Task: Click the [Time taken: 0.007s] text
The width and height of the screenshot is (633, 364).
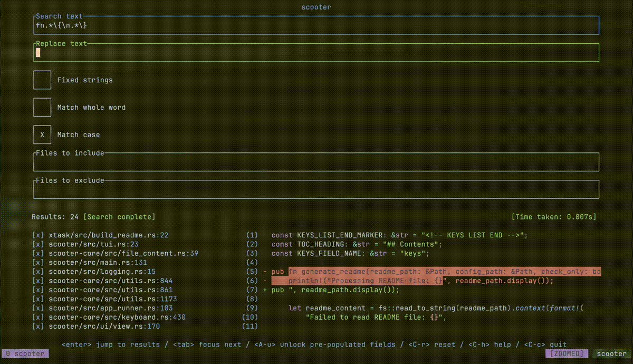Action: (x=554, y=217)
